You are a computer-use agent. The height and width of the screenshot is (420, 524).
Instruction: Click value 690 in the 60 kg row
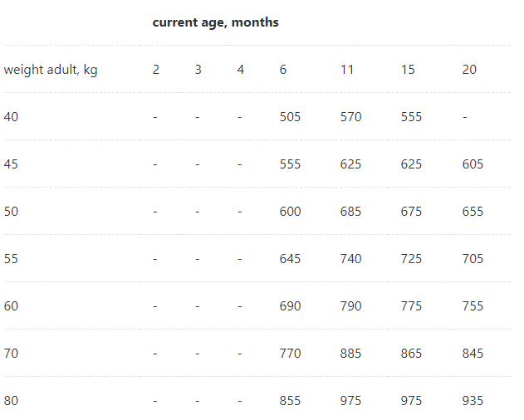point(290,306)
